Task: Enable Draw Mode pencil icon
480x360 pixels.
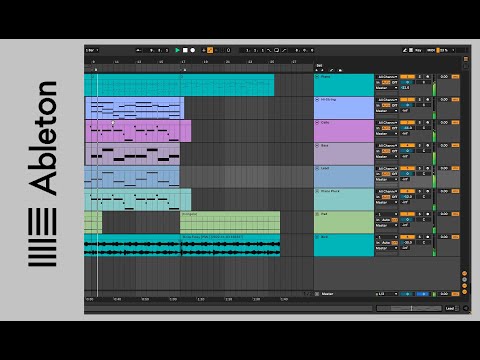Action: pos(405,50)
